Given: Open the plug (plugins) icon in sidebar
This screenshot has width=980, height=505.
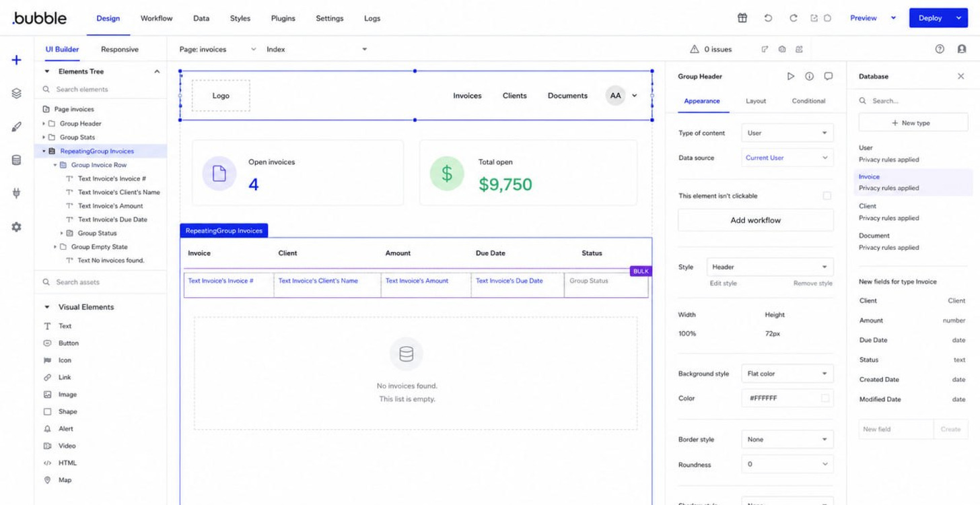Looking at the screenshot, I should click(17, 193).
